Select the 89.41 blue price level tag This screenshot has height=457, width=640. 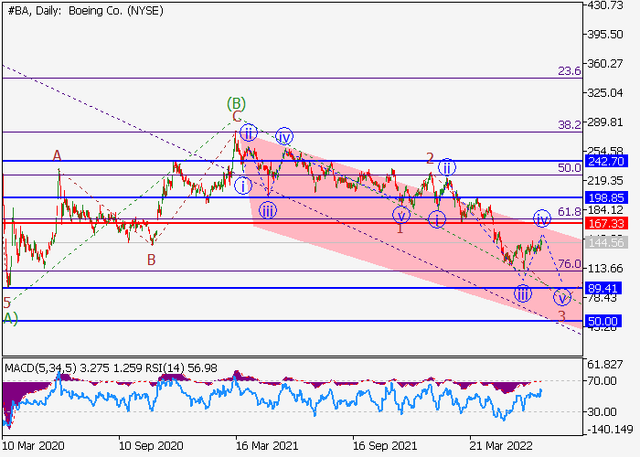point(606,288)
